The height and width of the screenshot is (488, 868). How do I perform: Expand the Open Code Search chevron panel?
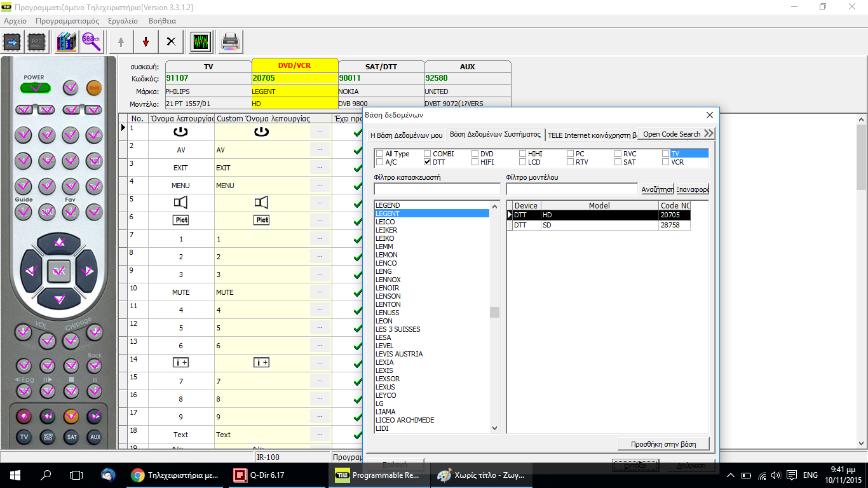(x=709, y=133)
